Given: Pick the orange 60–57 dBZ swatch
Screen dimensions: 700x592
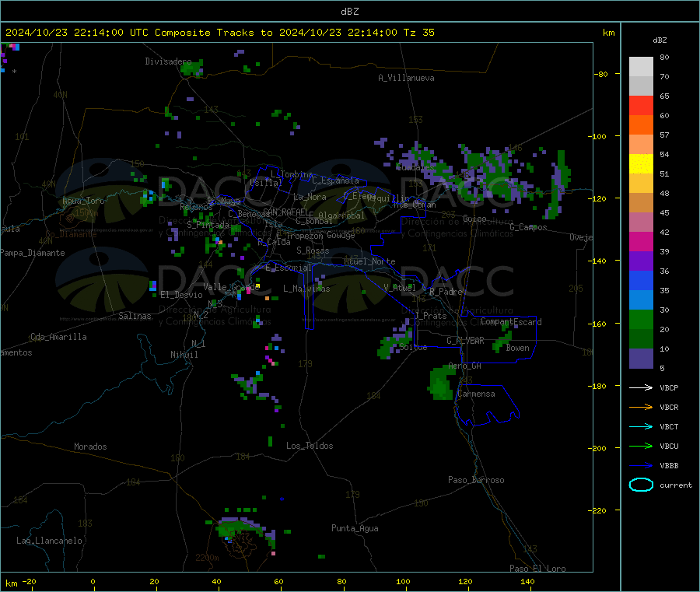Looking at the screenshot, I should click(641, 125).
